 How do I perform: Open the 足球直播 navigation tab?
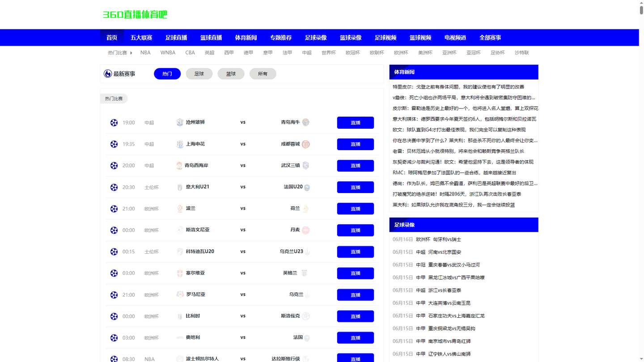click(176, 38)
